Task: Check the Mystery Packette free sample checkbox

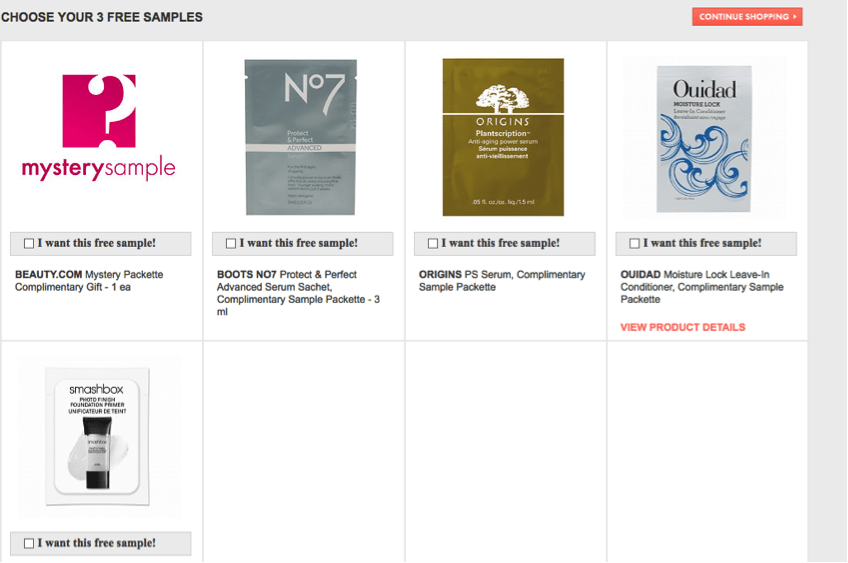Action: point(29,244)
